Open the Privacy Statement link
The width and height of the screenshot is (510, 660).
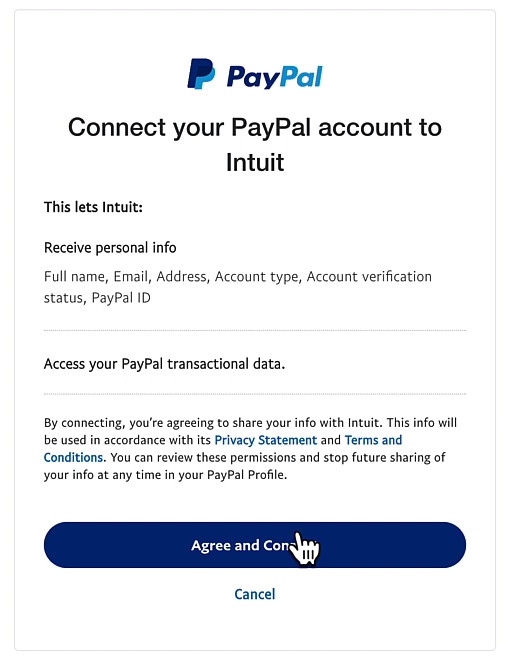click(266, 440)
